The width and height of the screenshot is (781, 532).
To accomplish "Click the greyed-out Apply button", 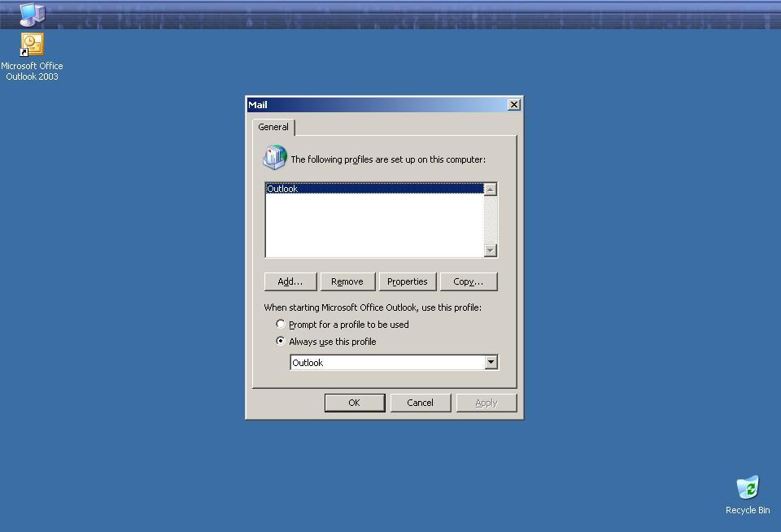I will tap(486, 403).
